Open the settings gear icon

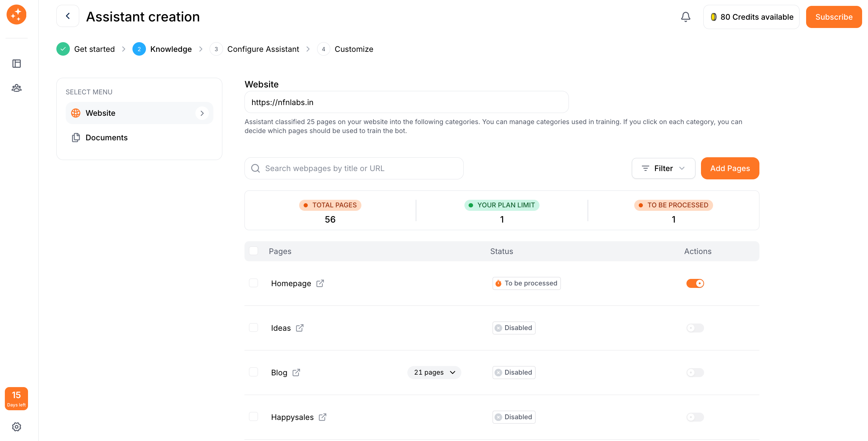16,427
